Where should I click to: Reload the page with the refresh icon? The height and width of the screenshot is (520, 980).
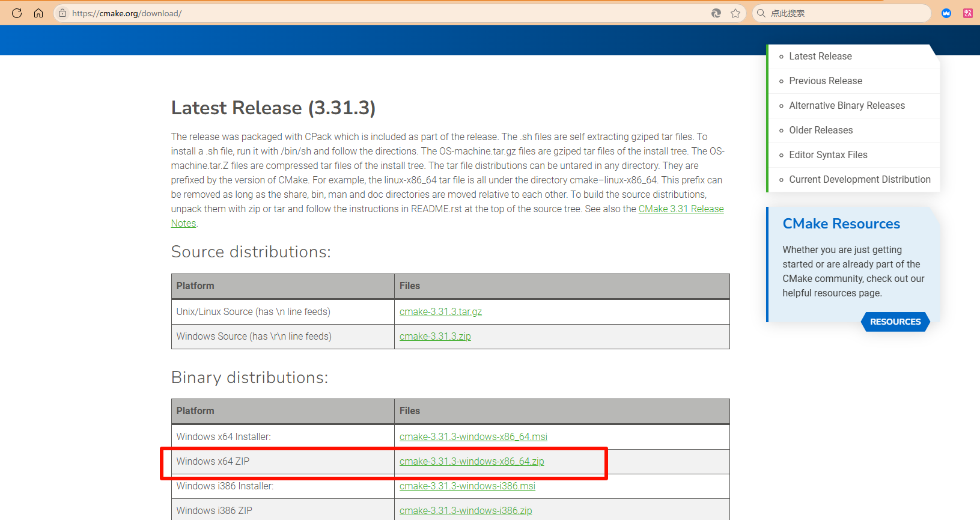point(17,13)
